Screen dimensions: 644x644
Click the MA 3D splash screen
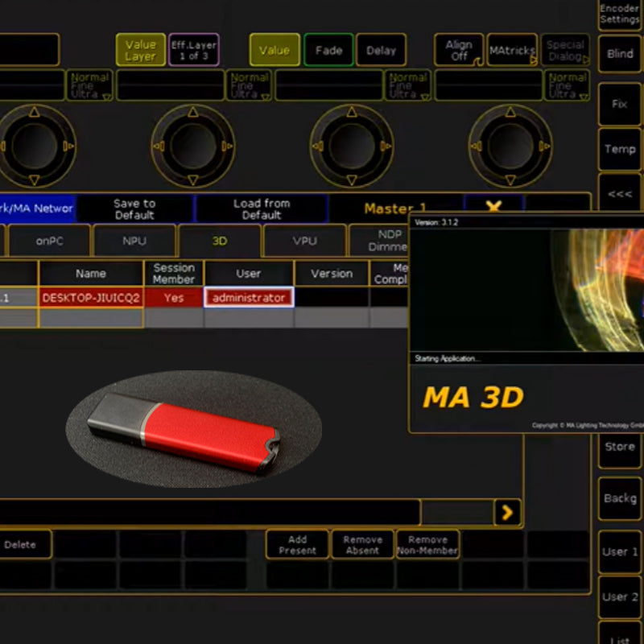click(526, 324)
